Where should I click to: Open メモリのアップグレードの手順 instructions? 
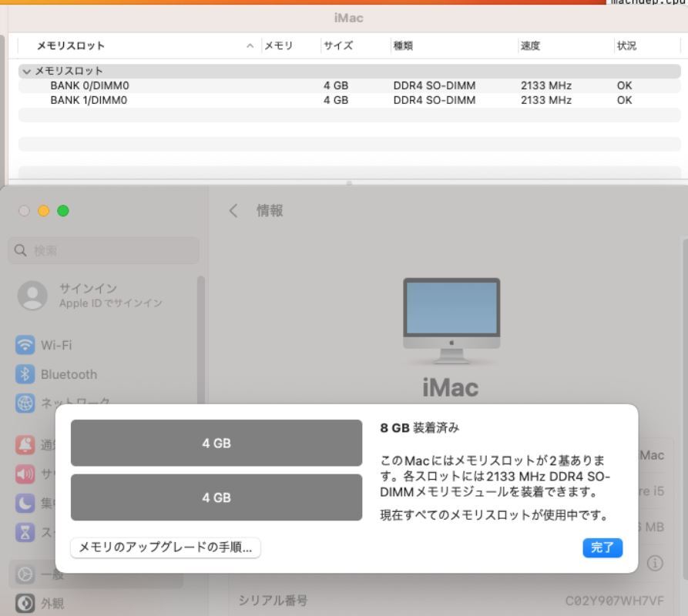[166, 547]
